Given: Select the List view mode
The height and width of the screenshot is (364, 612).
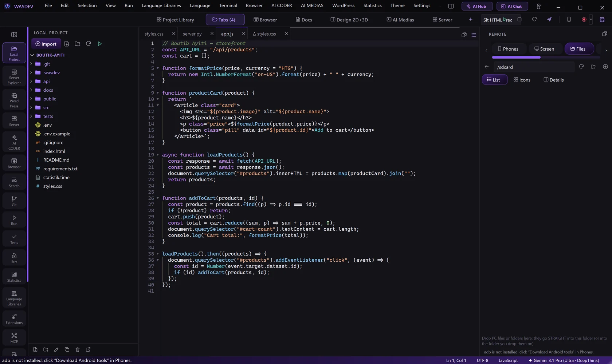Looking at the screenshot, I should point(494,80).
